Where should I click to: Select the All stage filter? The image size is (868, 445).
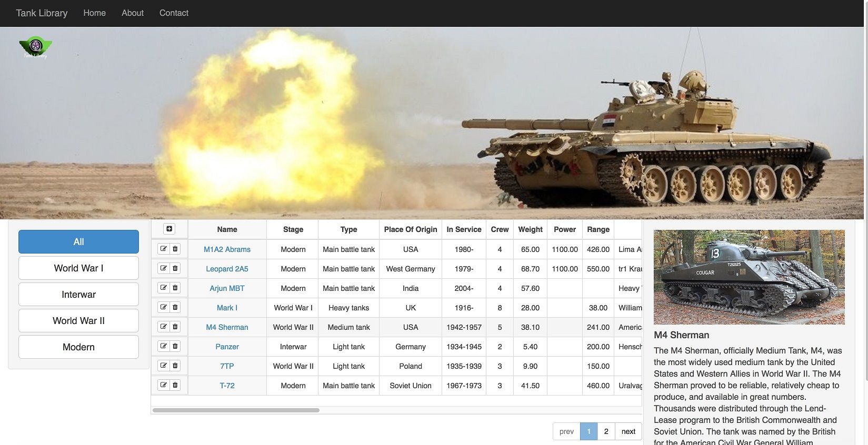tap(78, 242)
